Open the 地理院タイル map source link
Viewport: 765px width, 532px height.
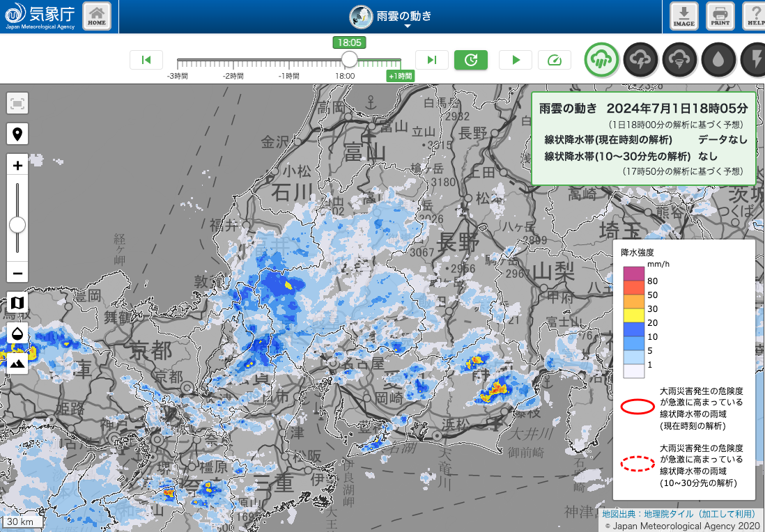[679, 513]
